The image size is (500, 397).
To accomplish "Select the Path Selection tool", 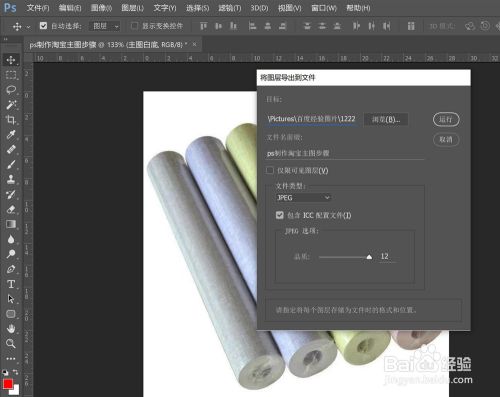I will 11,299.
